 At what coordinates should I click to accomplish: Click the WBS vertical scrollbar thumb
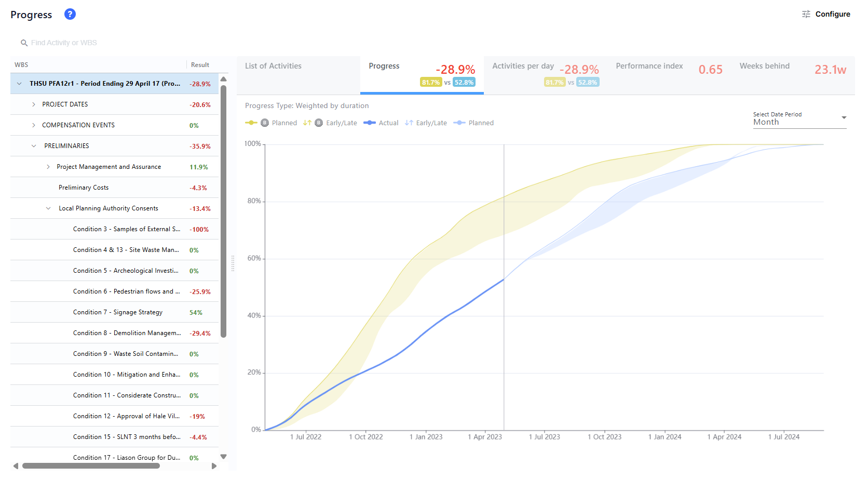[x=224, y=208]
